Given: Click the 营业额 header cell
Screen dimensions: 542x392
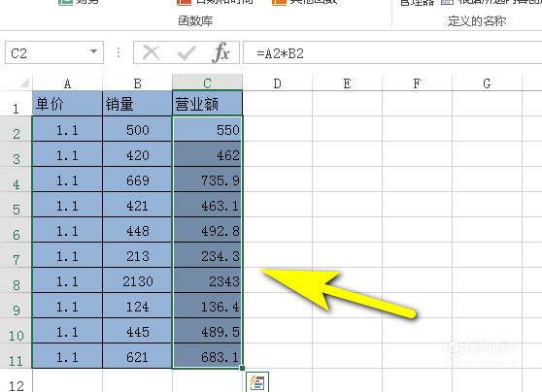Looking at the screenshot, I should pyautogui.click(x=208, y=104).
